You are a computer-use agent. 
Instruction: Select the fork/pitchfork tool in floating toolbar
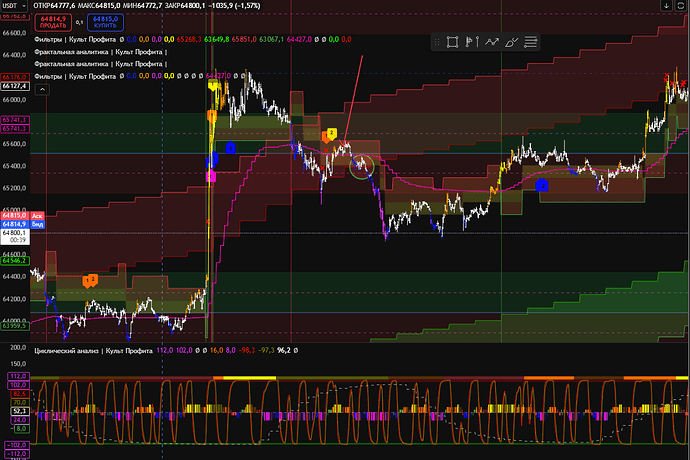tap(472, 42)
